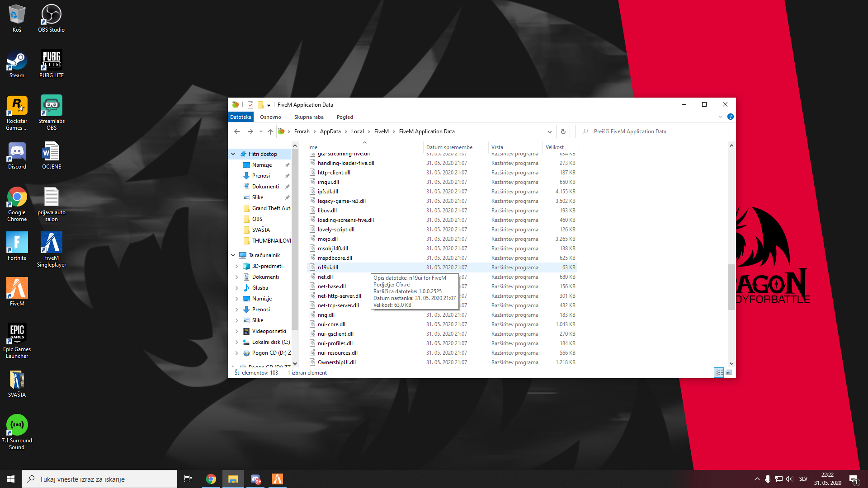The image size is (868, 488).
Task: Click the FiveM breadcrumb link
Action: (381, 131)
